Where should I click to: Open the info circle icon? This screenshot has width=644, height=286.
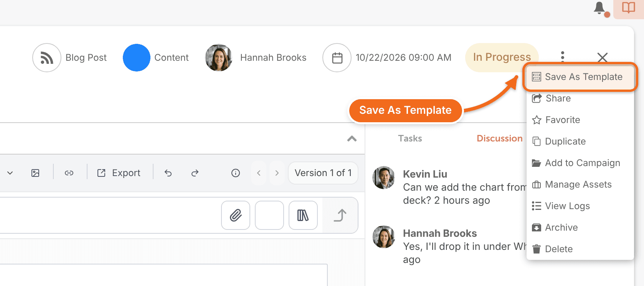pos(236,173)
